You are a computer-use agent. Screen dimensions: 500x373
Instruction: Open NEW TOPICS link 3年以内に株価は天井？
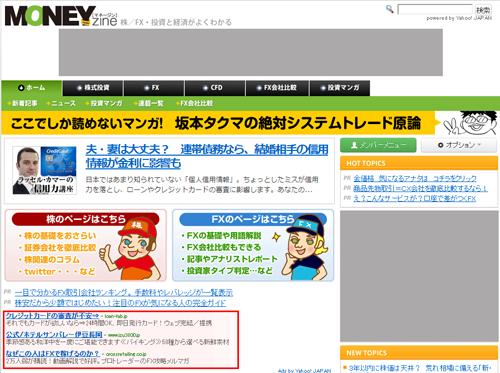pyautogui.click(x=420, y=368)
